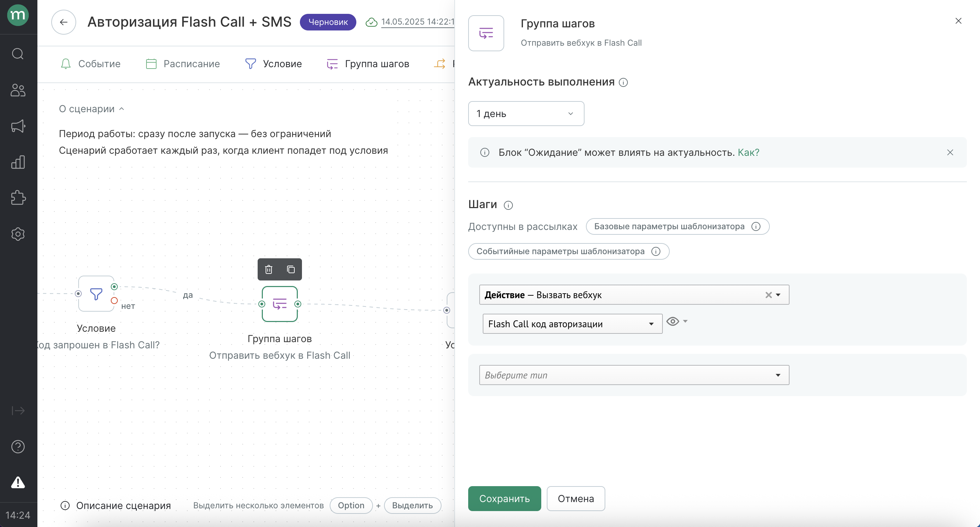The width and height of the screenshot is (980, 527).
Task: Dismiss the Блок Ожидание info banner
Action: 950,153
